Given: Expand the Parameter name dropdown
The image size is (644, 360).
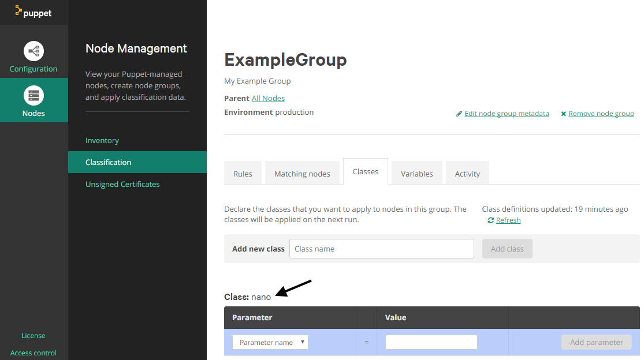Looking at the screenshot, I should 270,342.
